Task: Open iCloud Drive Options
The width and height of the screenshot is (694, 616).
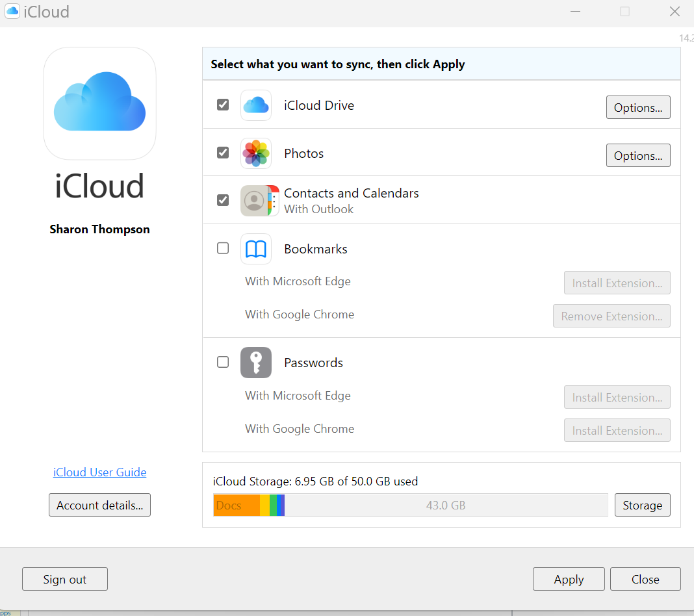Action: [637, 107]
